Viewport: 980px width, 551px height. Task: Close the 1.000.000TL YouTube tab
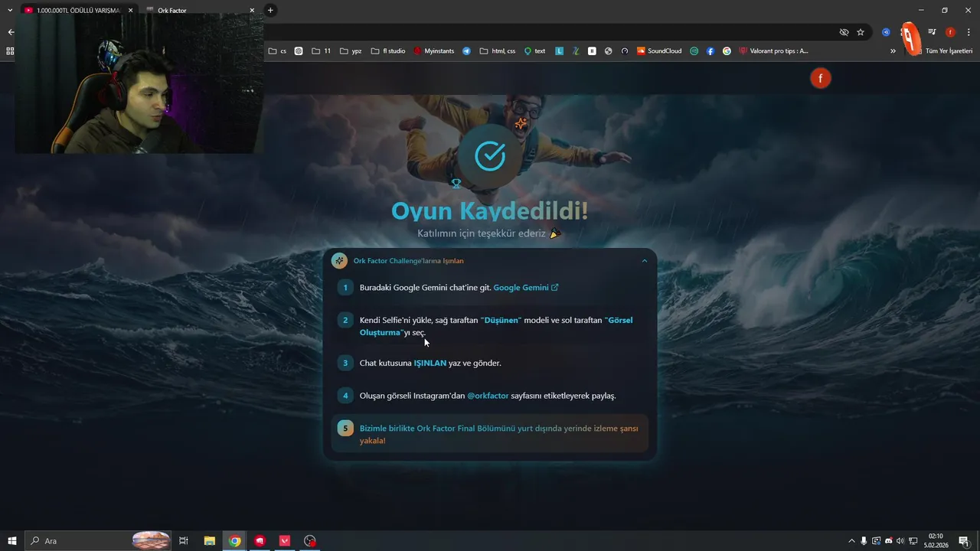[x=131, y=10]
